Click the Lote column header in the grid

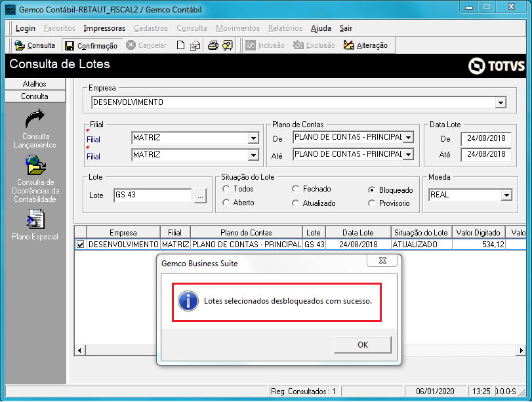click(x=314, y=233)
